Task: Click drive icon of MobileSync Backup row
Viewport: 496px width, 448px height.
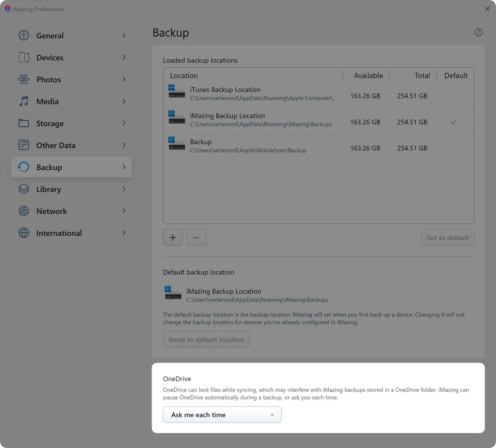Action: click(176, 143)
